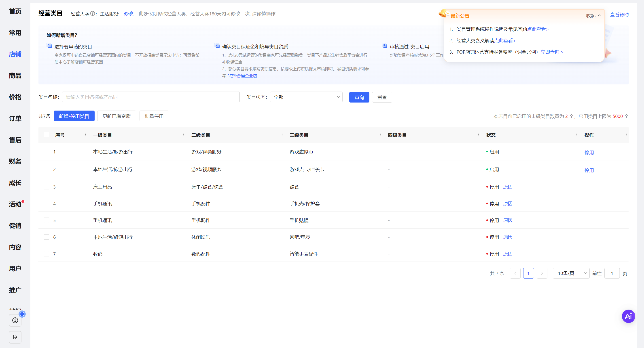Check row 2 游戏点卡/时长卡 checkbox
Image resolution: width=644 pixels, height=348 pixels.
pos(47,169)
